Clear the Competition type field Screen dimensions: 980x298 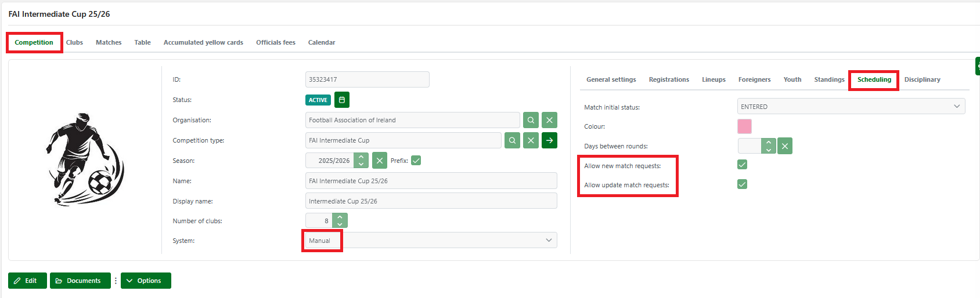pos(531,140)
